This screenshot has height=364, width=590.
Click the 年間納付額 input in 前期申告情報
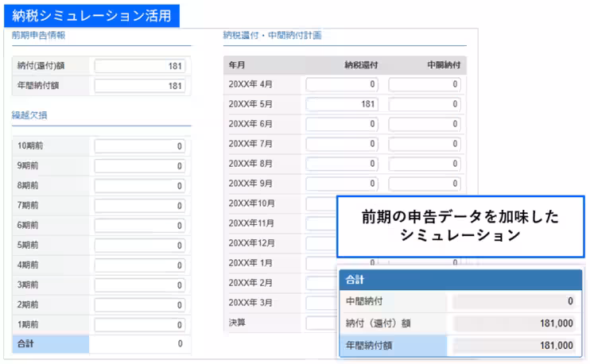pos(140,86)
